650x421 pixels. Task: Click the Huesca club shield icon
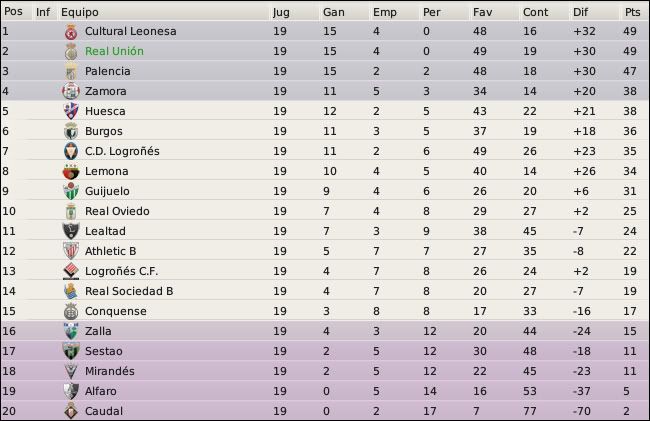(x=71, y=111)
